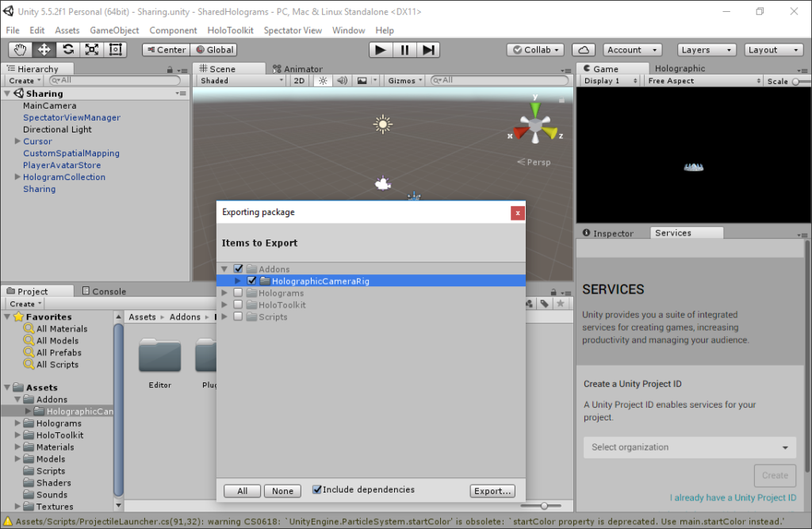
Task: Select SpectatorViewManager in Hierarchy
Action: tap(71, 117)
